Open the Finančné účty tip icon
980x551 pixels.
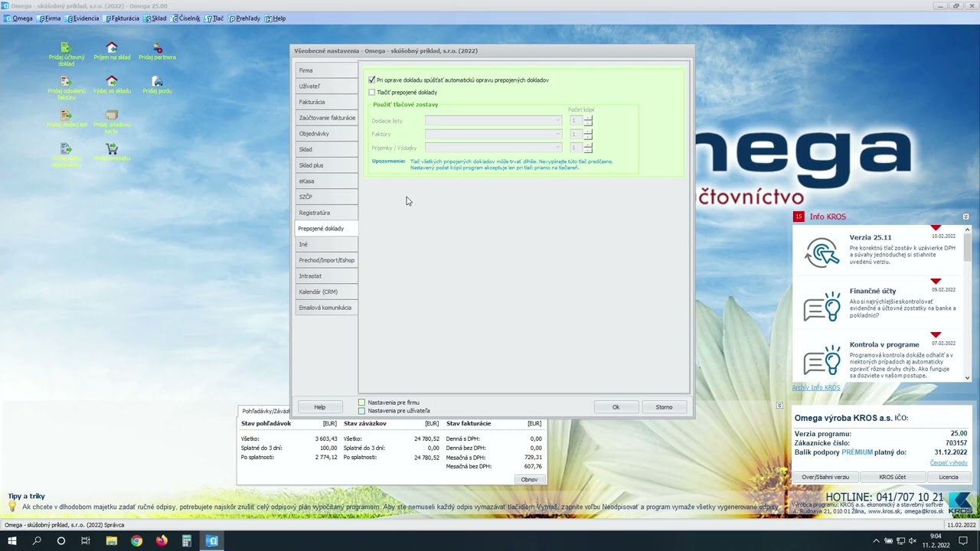822,306
